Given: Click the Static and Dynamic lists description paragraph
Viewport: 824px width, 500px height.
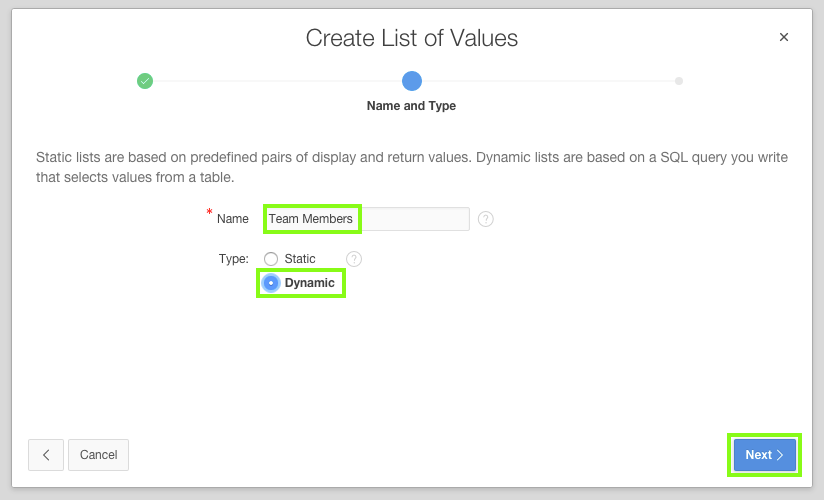Looking at the screenshot, I should click(x=412, y=168).
